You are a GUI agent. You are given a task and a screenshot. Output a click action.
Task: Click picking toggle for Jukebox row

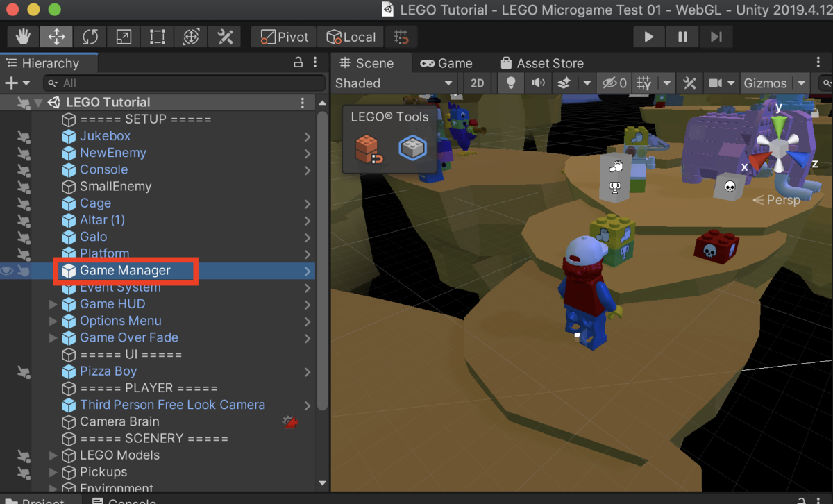(x=24, y=137)
